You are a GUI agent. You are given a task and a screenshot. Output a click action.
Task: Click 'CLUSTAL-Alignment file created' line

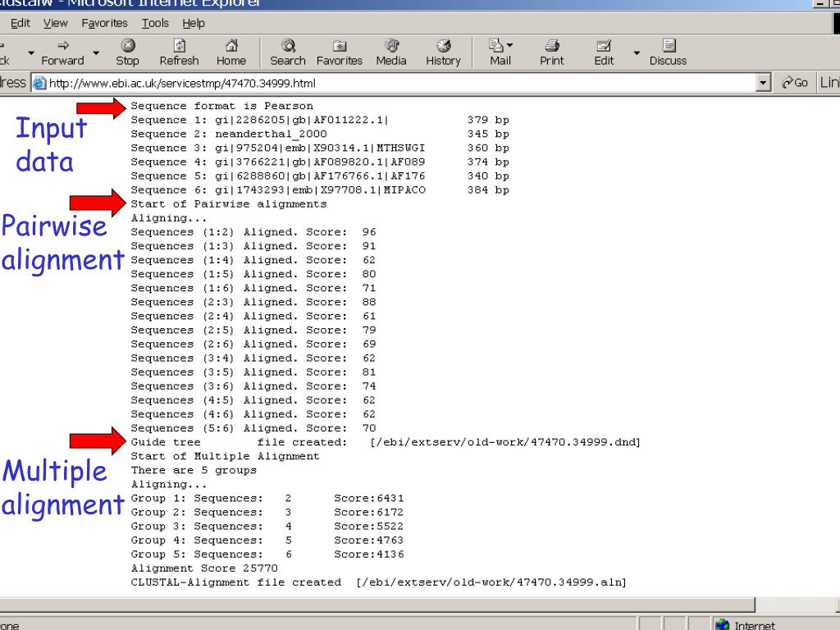coord(379,582)
